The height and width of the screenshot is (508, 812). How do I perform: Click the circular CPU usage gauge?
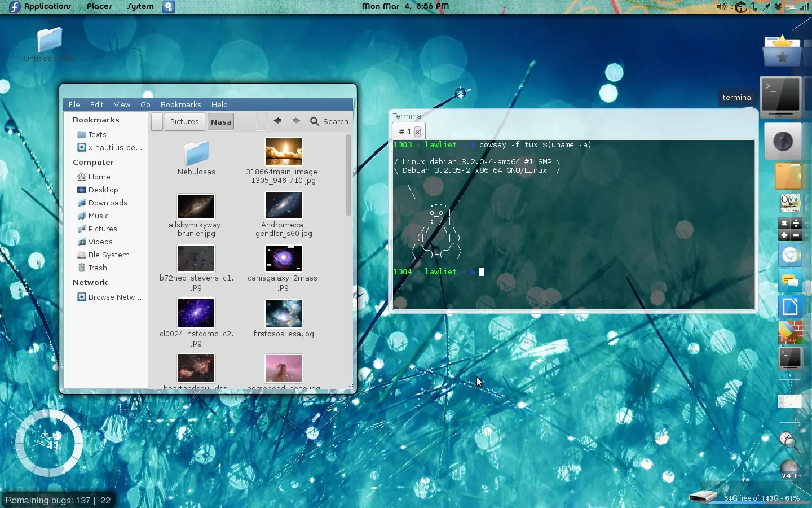(48, 444)
